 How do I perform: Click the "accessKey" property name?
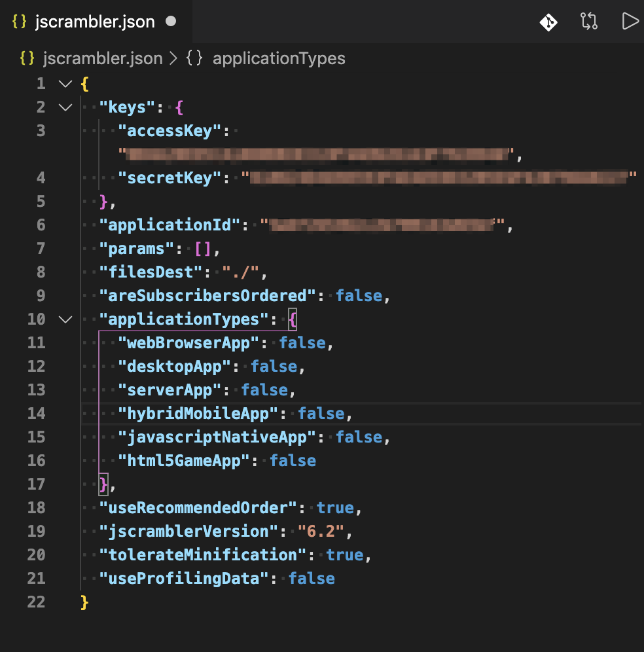point(170,132)
